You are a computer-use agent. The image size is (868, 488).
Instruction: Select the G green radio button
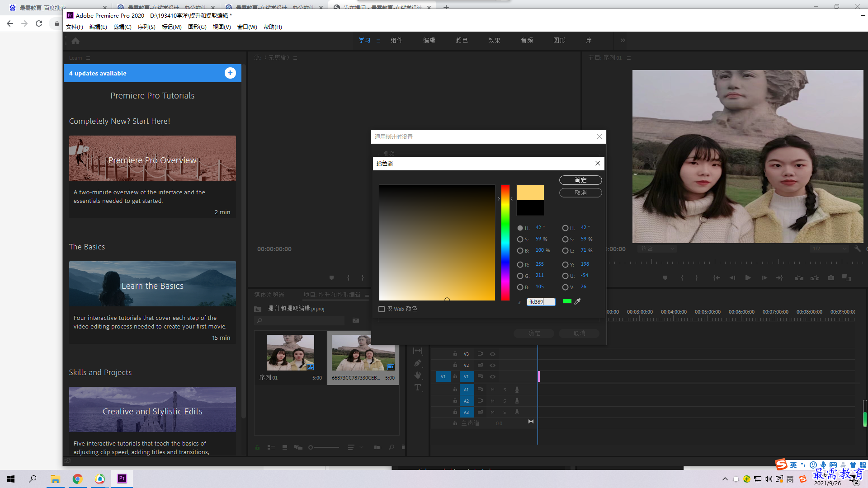[x=520, y=276]
